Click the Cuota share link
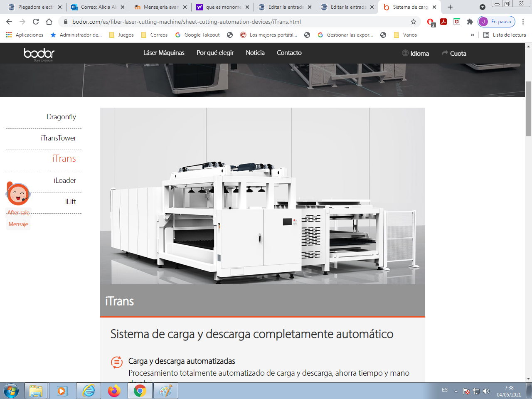 tap(454, 53)
